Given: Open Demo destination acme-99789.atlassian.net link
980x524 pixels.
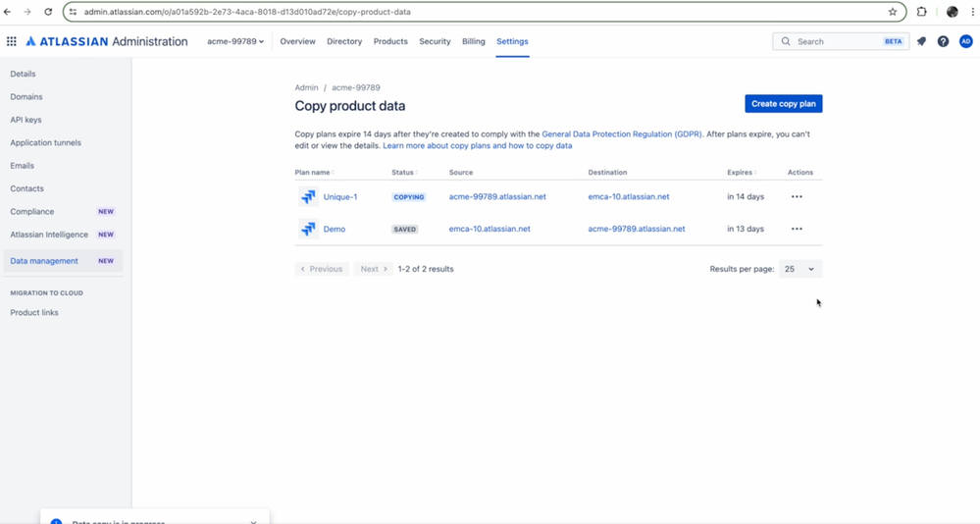Looking at the screenshot, I should point(637,229).
